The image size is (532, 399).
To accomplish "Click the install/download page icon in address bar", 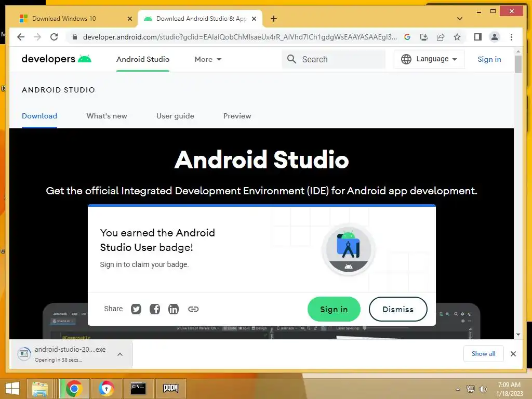I will tap(424, 37).
